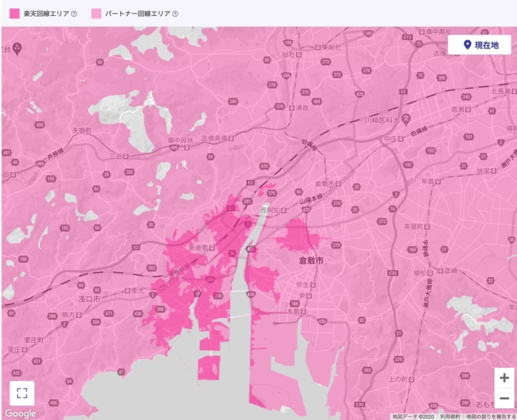This screenshot has width=517, height=420.
Task: Click 里庄 station icon
Action: 25,350
